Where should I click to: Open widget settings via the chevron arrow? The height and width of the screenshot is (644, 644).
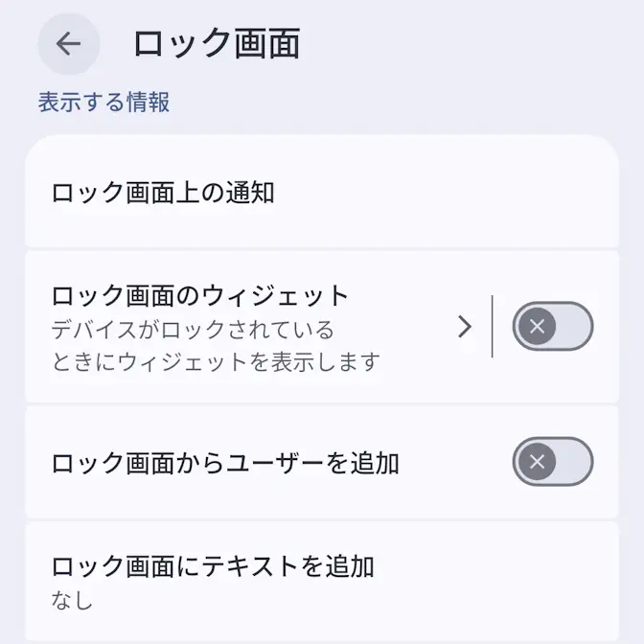point(466,327)
